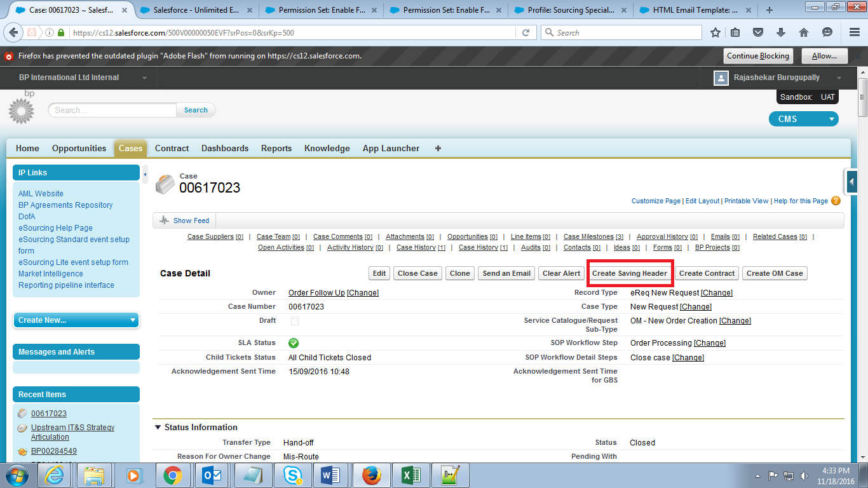868x488 pixels.
Task: Click the Show Feed toggle
Action: click(184, 220)
